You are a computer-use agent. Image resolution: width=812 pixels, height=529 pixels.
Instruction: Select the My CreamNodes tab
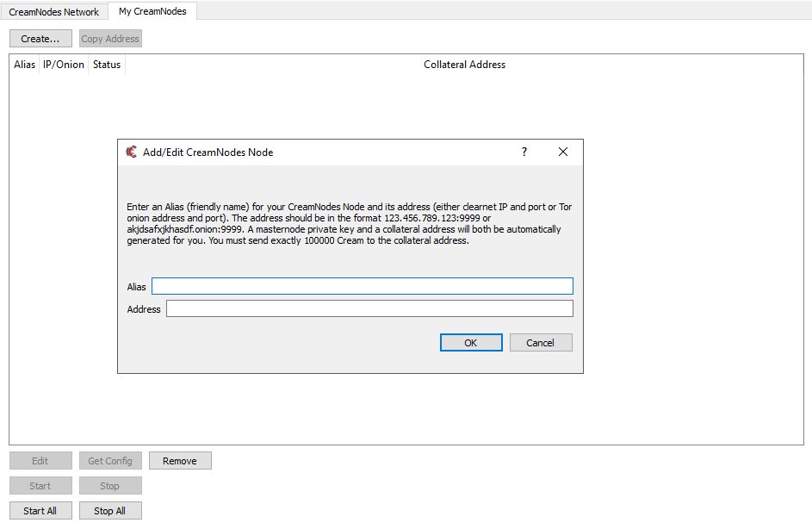[x=152, y=11]
